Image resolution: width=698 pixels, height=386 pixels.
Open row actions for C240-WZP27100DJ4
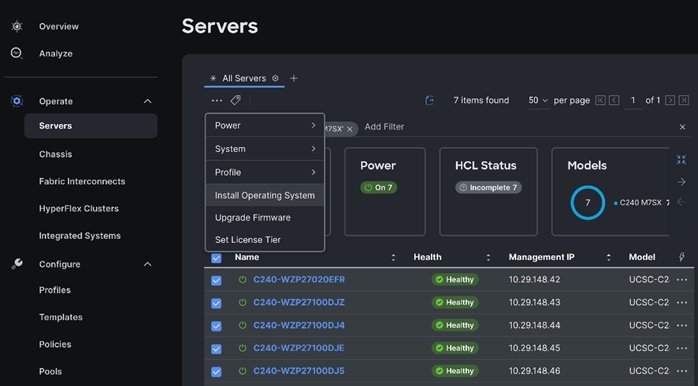point(682,325)
